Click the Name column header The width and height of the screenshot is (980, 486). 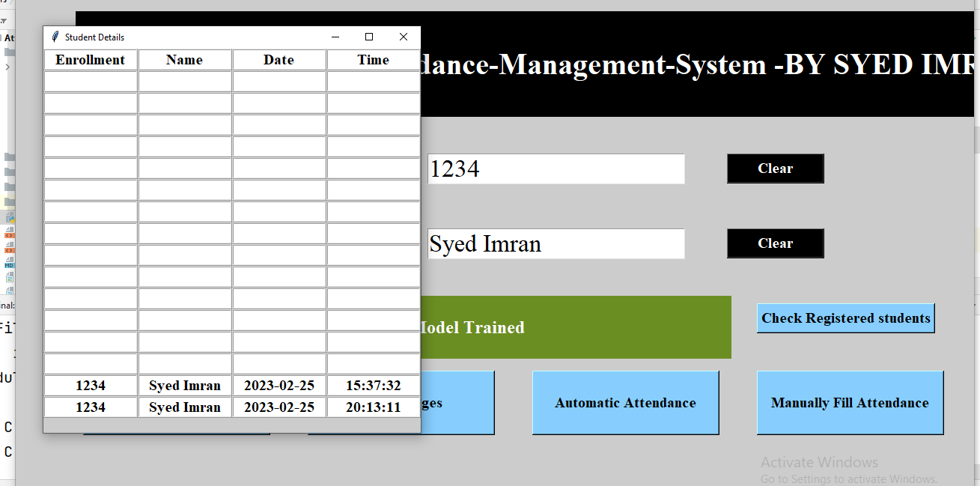point(184,59)
